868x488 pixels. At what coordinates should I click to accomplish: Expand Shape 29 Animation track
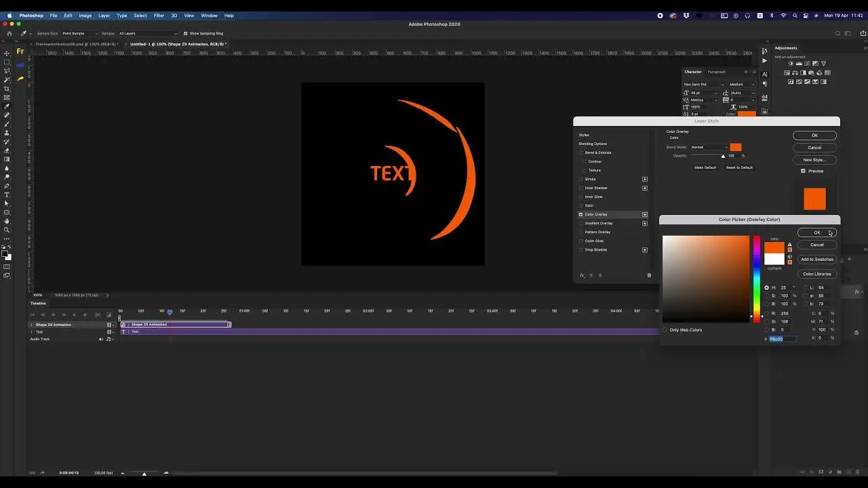(x=31, y=325)
